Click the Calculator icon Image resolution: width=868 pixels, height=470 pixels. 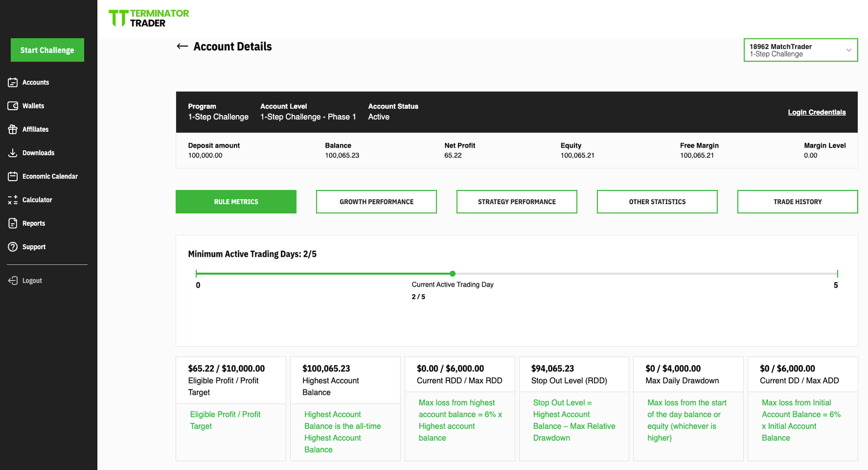pyautogui.click(x=13, y=200)
